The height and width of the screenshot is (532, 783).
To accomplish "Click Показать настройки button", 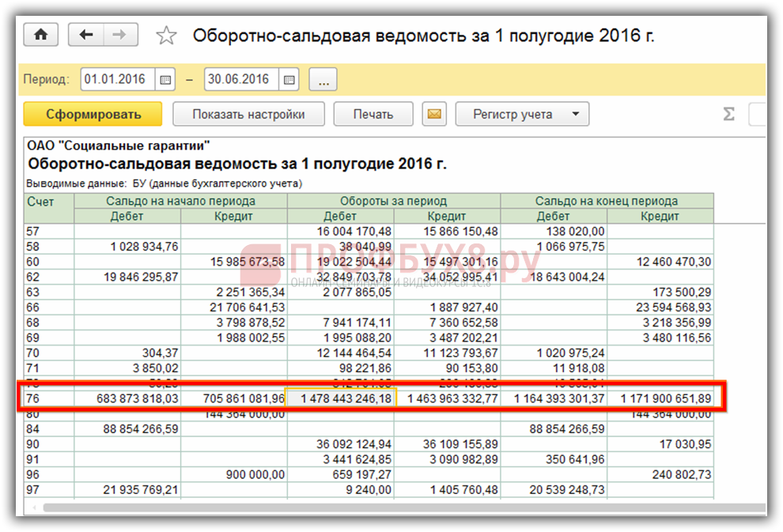I will [x=248, y=115].
